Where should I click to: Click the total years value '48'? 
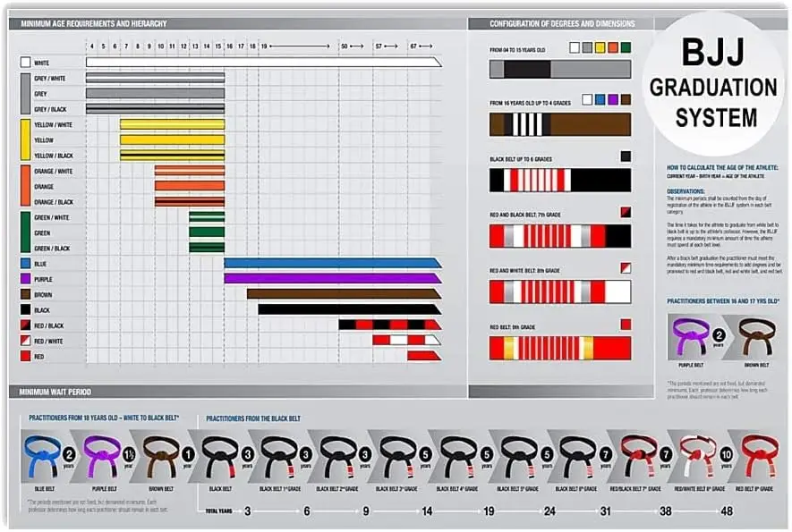(x=727, y=511)
